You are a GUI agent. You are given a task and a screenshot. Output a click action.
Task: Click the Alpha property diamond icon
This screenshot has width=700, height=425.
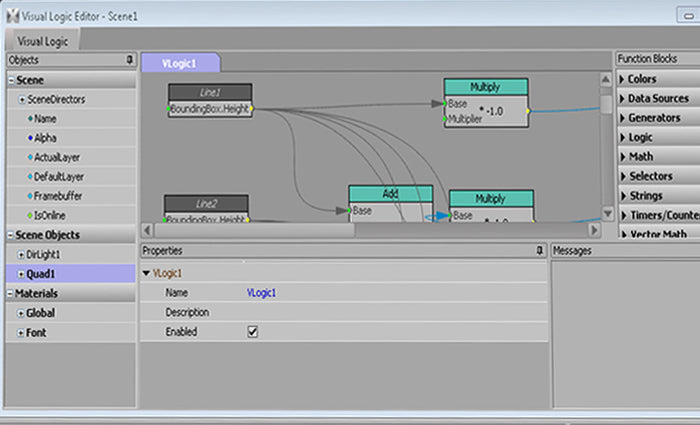30,138
